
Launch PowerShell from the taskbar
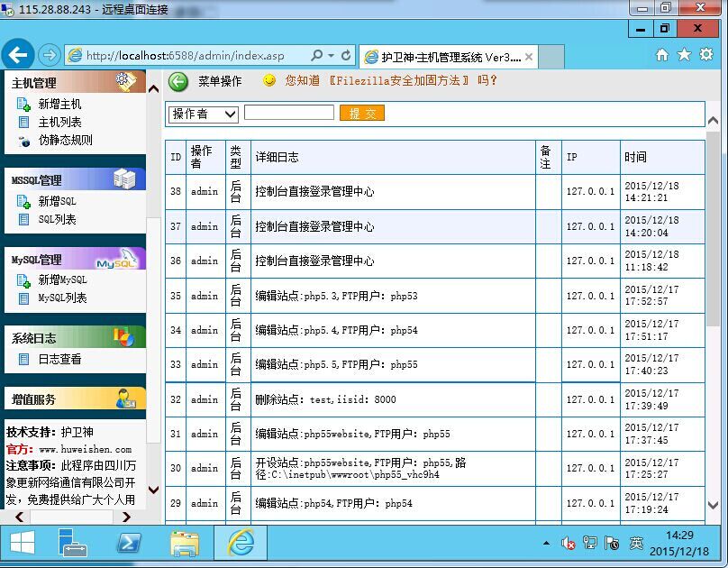129,543
